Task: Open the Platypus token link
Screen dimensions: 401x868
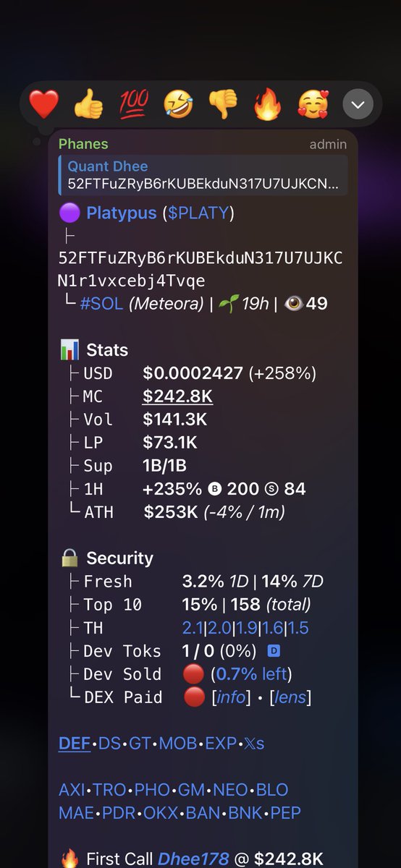Action: point(122,213)
